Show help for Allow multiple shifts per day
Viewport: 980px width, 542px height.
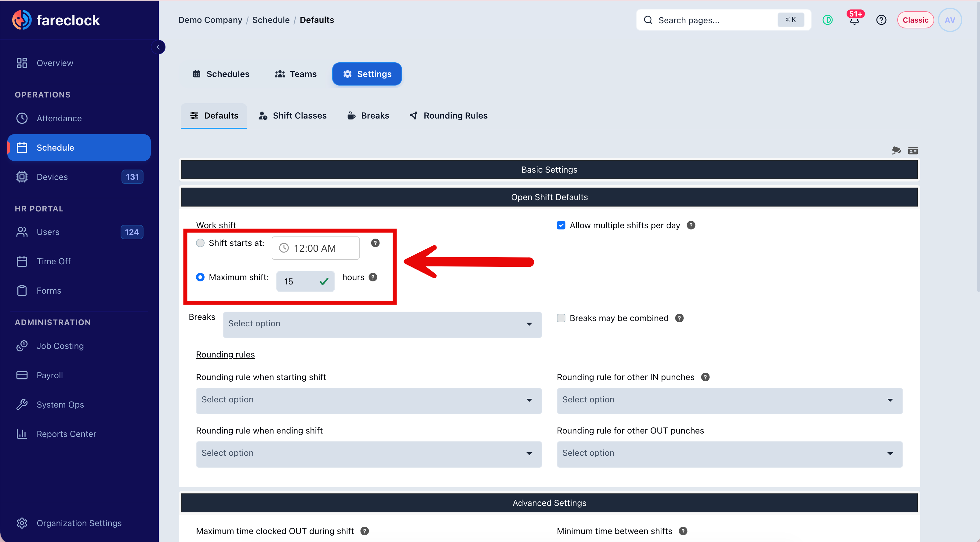[691, 225]
